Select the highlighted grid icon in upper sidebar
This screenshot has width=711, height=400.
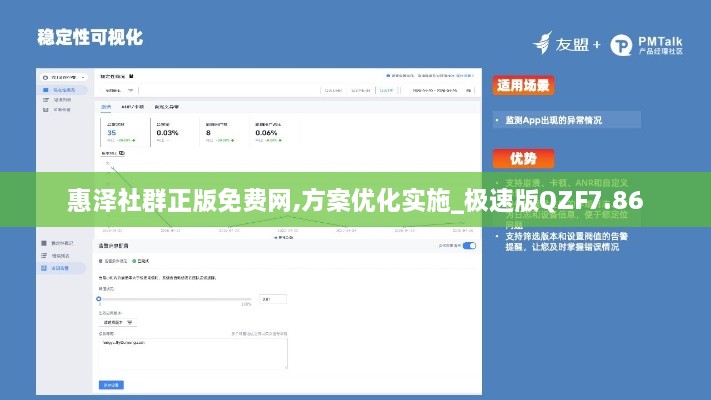click(45, 90)
